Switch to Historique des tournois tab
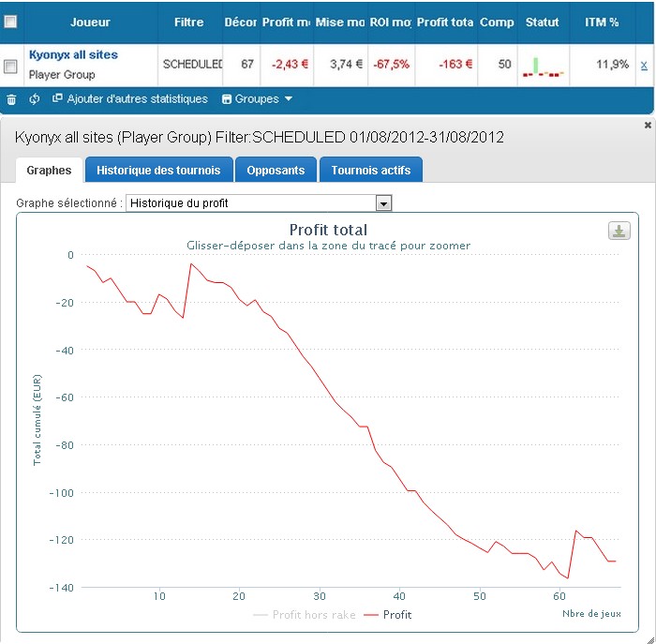Viewport: 656px width, 644px height. [158, 170]
